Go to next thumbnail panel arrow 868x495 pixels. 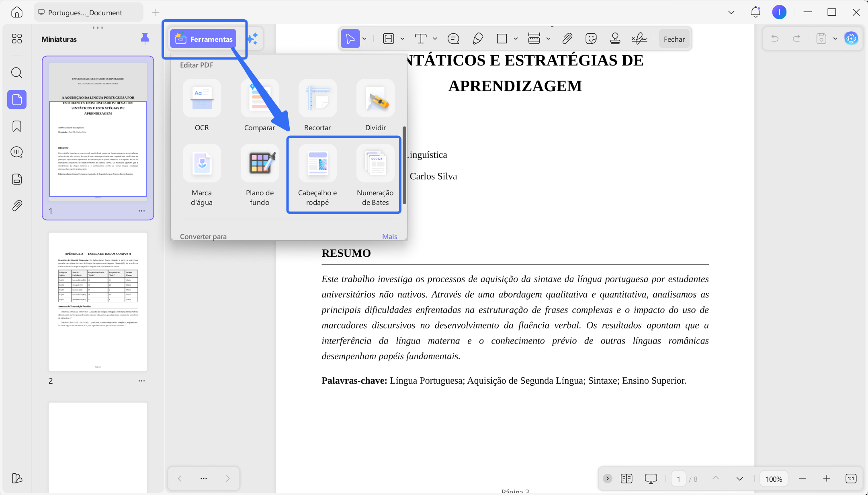click(228, 479)
